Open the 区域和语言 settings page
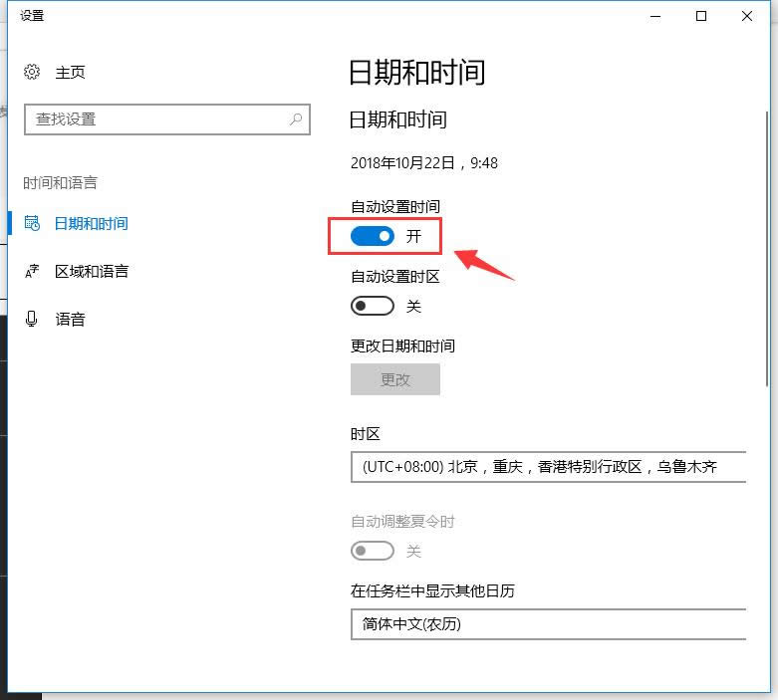778x700 pixels. tap(91, 271)
